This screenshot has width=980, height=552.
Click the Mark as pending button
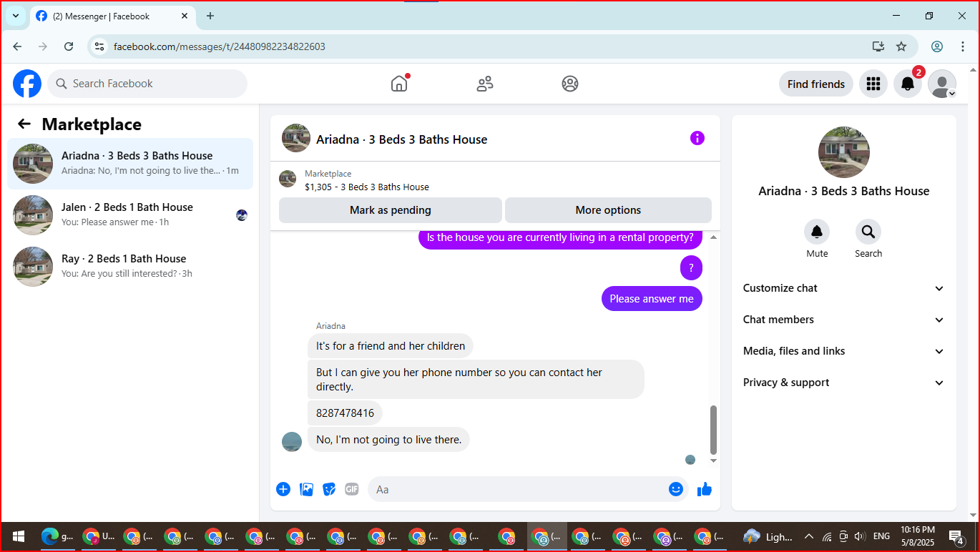[391, 210]
